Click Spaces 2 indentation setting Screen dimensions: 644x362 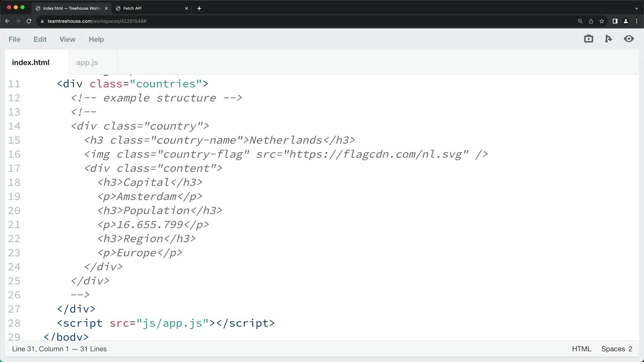[x=616, y=349]
